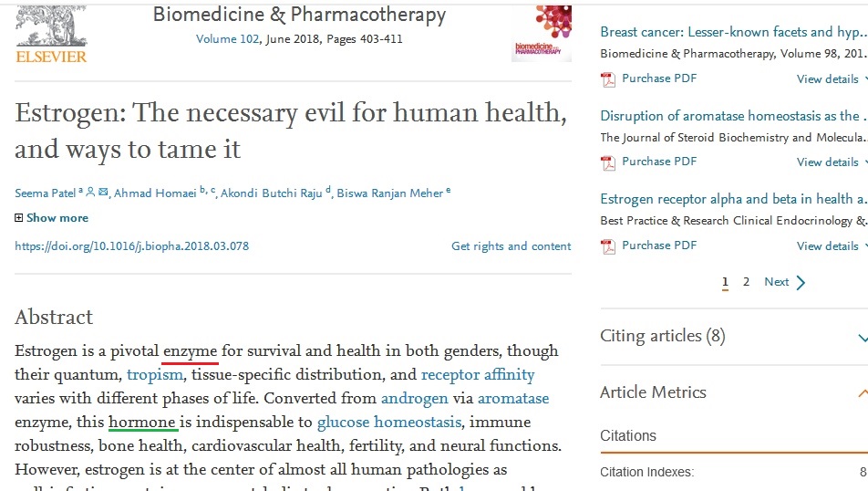The image size is (868, 491).
Task: Expand View details for the Breast cancer article
Action: (831, 79)
